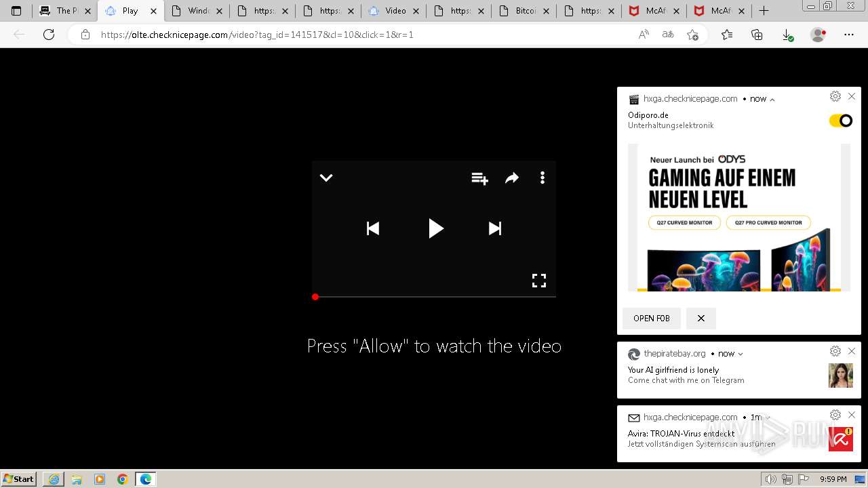Open the Windows Start menu

click(x=18, y=479)
